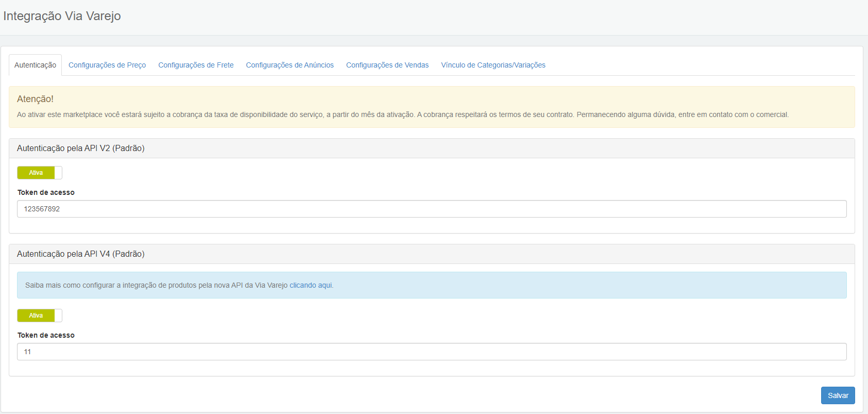The height and width of the screenshot is (414, 868).
Task: Open the Autenticação tab
Action: 35,65
